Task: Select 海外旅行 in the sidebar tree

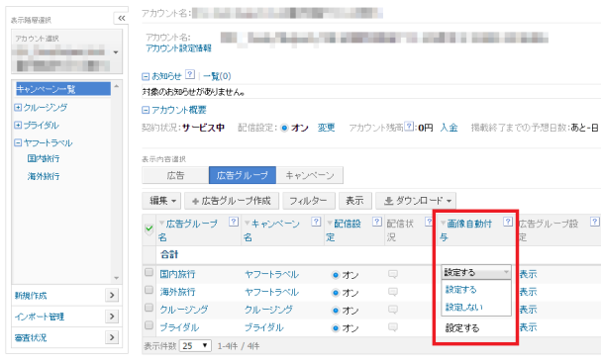Action: [x=44, y=176]
